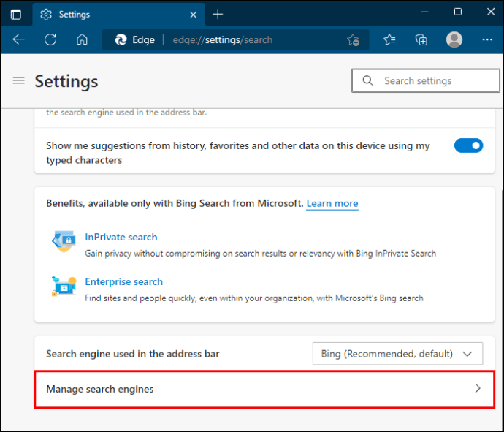Open the InPrivate search link
This screenshot has width=504, height=432.
click(121, 237)
